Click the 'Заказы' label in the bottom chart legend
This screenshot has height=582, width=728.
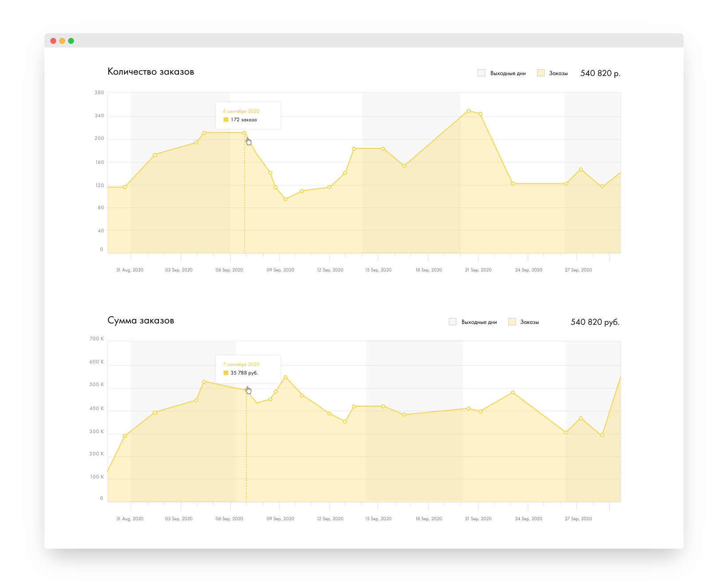[x=530, y=322]
